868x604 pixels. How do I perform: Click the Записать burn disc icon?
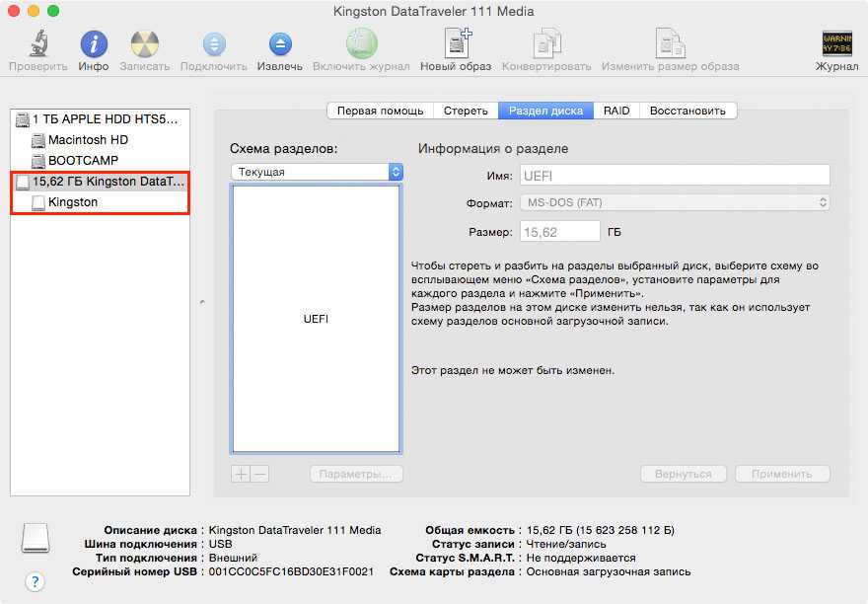point(144,43)
